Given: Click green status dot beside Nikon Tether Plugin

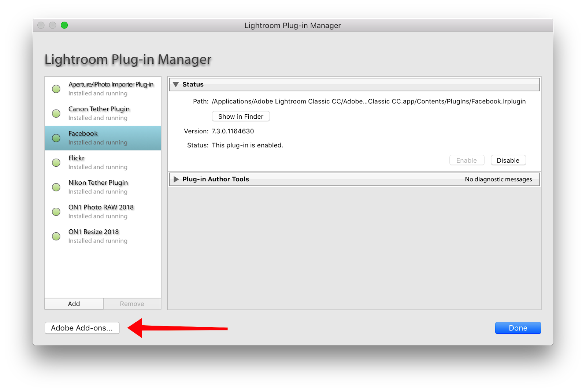Looking at the screenshot, I should tap(56, 187).
